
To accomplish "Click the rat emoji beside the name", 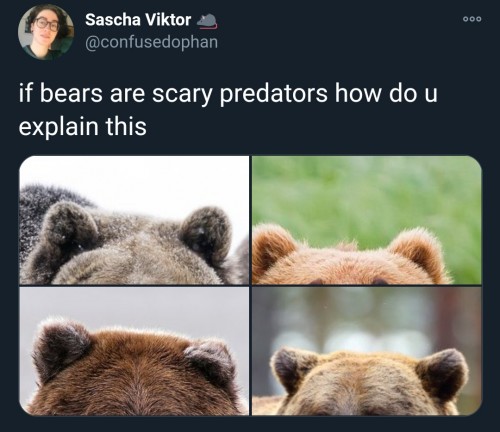I will pyautogui.click(x=207, y=20).
